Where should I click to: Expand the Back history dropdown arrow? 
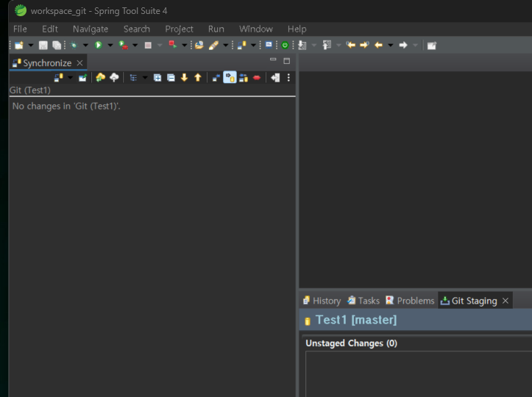pos(391,45)
